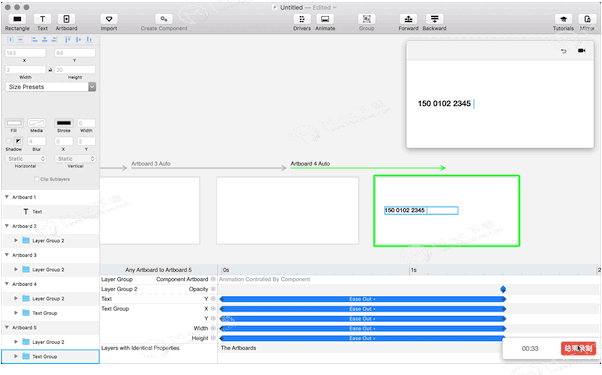Click the Artboard 4 Auto transition label
The height and width of the screenshot is (375, 602).
point(310,164)
